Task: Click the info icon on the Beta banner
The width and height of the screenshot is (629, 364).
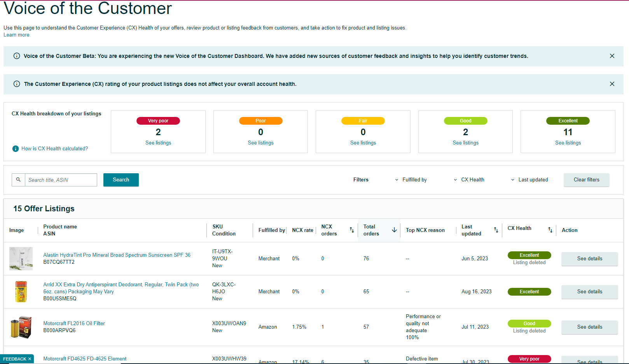Action: pos(17,56)
